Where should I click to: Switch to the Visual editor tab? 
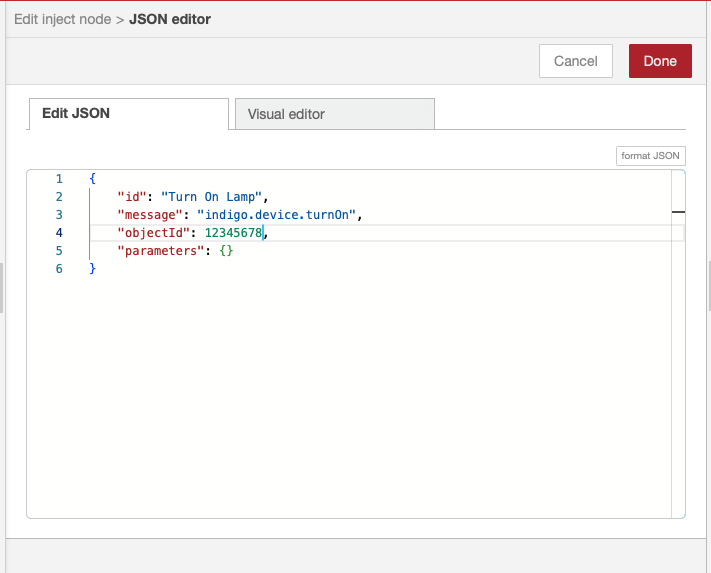point(335,114)
